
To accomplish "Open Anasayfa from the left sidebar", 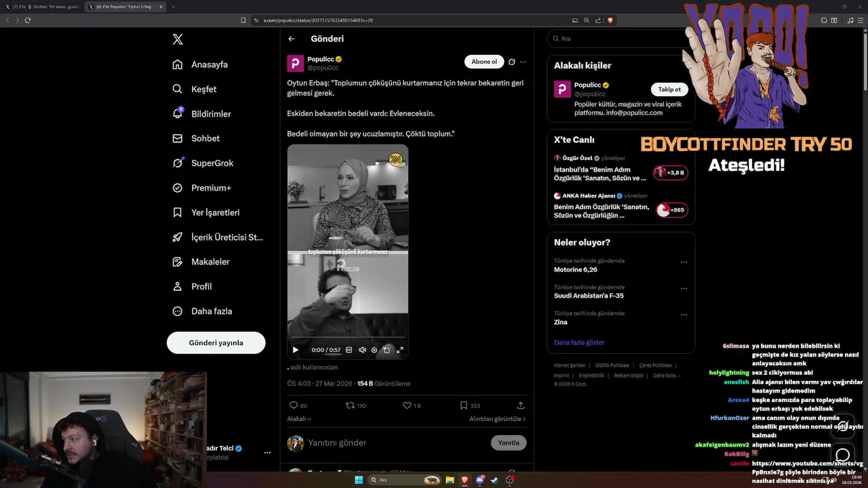I will tap(200, 64).
